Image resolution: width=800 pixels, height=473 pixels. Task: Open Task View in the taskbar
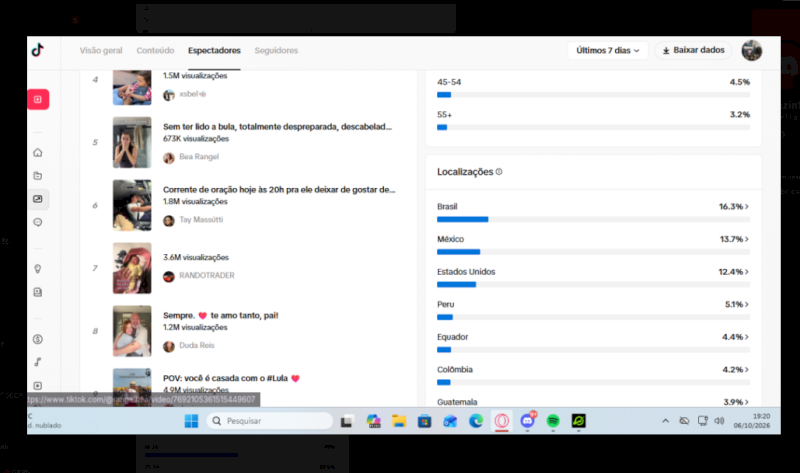[347, 421]
